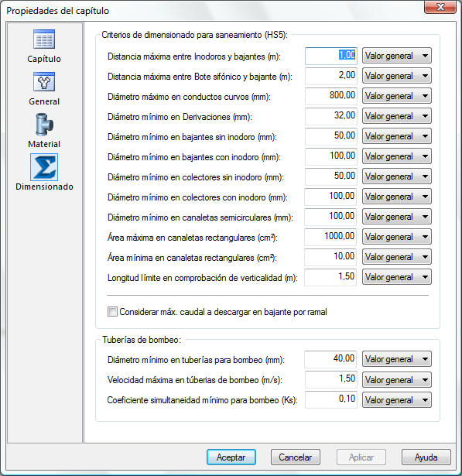The height and width of the screenshot is (476, 462).
Task: Open dropdown for Velocidad máxima en tuberías
Action: coord(397,380)
